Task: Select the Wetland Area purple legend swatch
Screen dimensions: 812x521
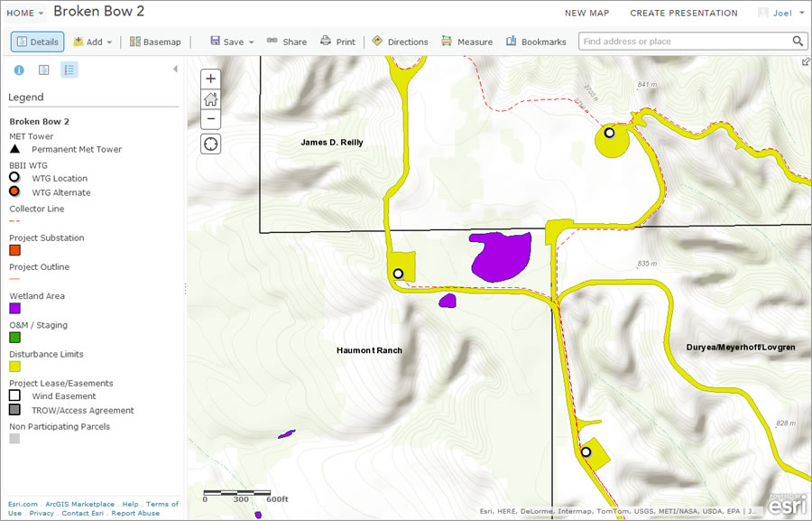Action: 14,308
